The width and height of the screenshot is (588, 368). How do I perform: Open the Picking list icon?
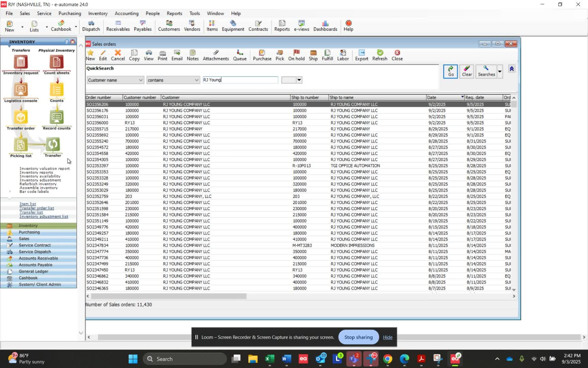(21, 148)
